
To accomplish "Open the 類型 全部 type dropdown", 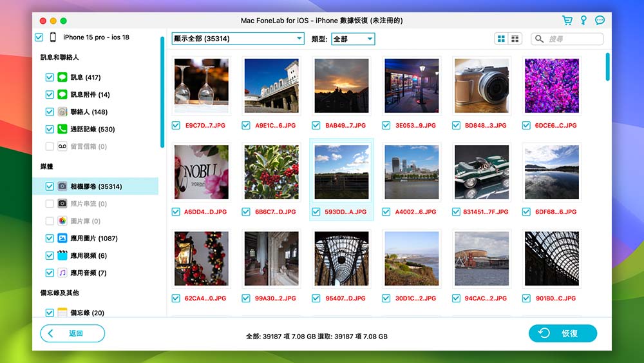I will (353, 39).
